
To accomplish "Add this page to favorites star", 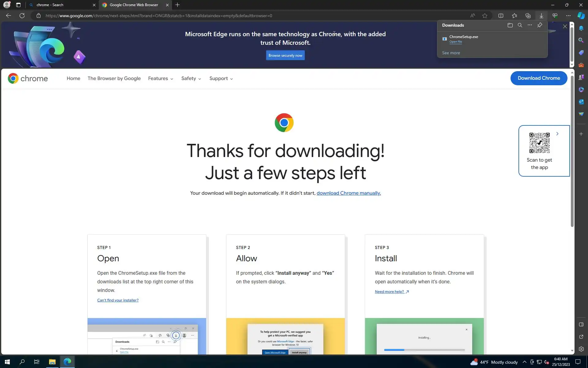I will (x=484, y=16).
